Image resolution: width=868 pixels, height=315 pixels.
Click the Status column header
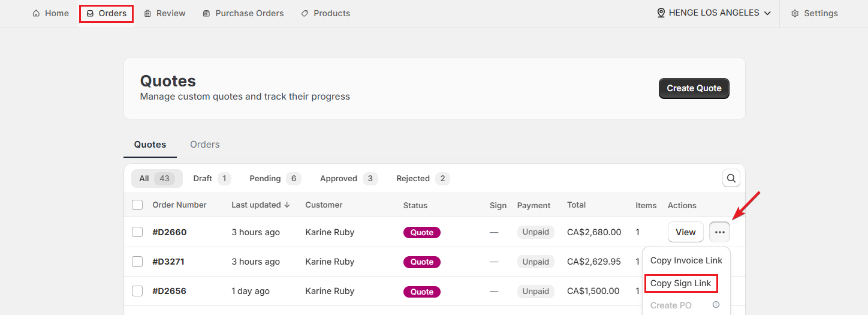point(415,205)
